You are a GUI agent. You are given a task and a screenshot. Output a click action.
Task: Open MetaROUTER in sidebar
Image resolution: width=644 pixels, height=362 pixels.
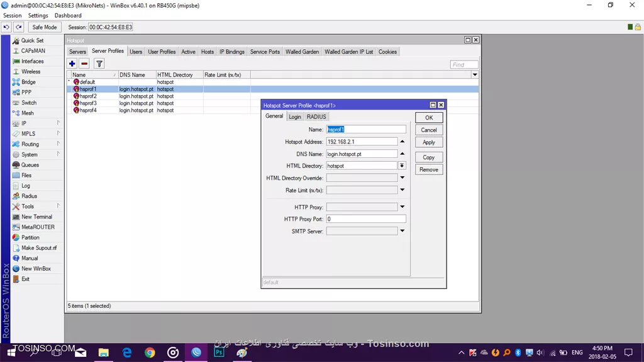point(38,227)
